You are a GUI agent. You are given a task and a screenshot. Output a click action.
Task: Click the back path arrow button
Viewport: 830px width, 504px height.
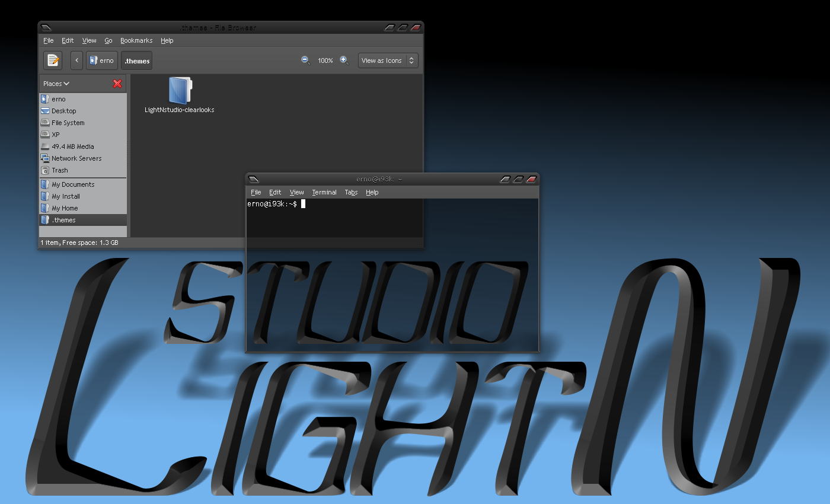[76, 60]
